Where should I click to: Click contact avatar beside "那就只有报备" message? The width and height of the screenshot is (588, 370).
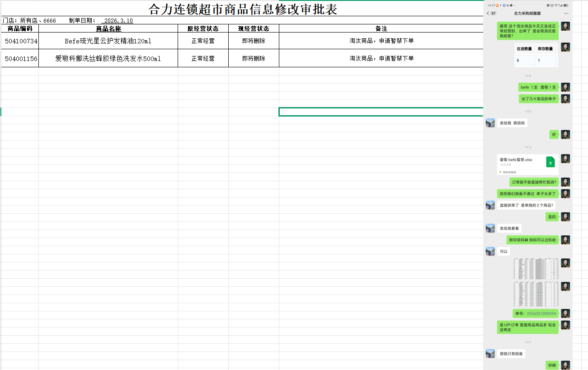coord(490,354)
